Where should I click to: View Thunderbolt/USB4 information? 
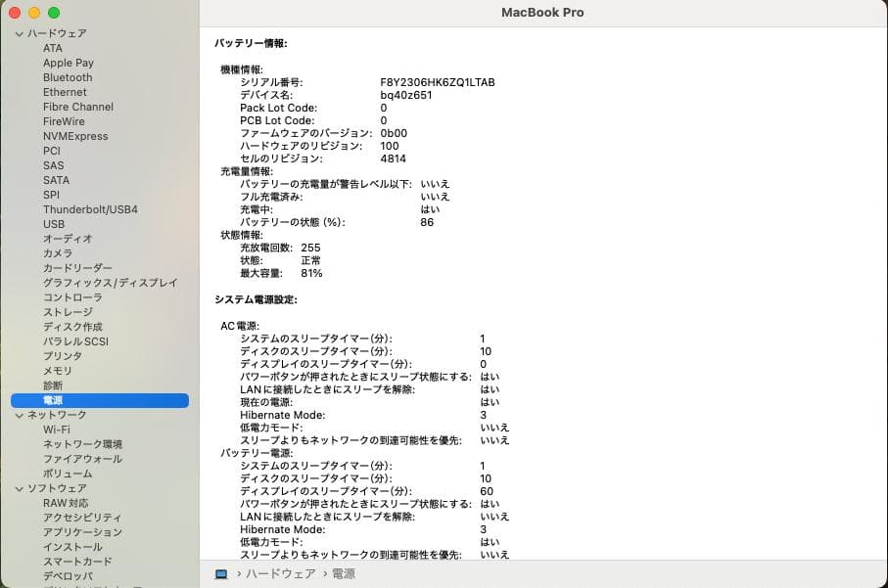coord(88,208)
